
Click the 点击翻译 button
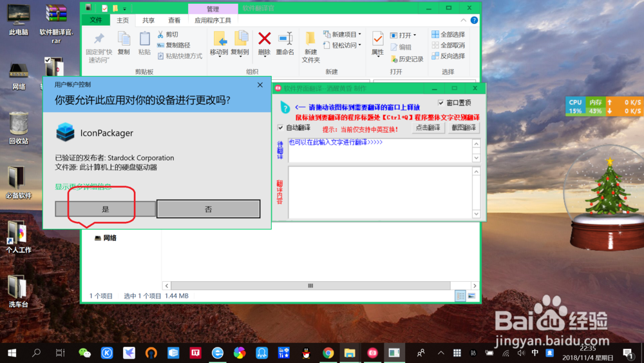pyautogui.click(x=428, y=128)
